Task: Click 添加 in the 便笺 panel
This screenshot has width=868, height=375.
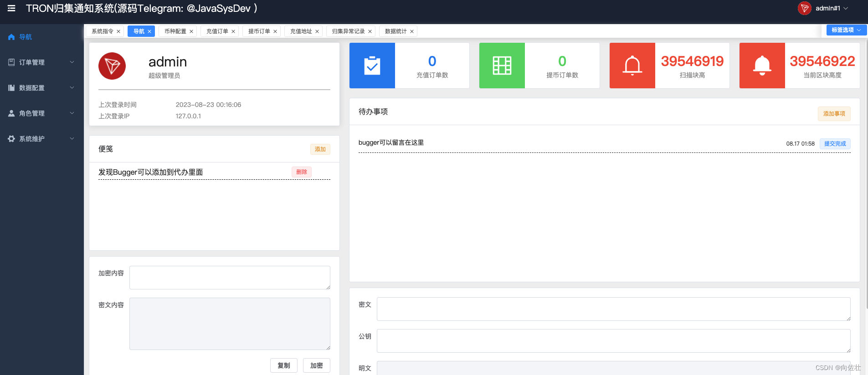Action: (x=320, y=149)
